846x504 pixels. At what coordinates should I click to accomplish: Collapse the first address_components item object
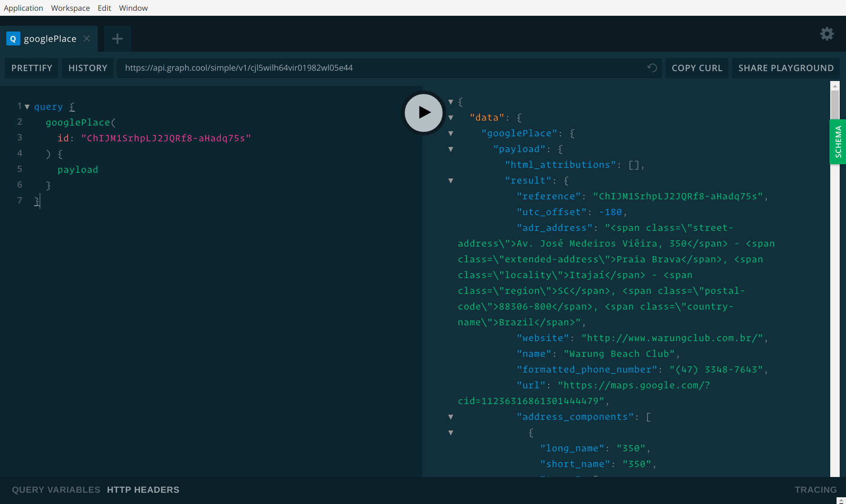pos(451,432)
